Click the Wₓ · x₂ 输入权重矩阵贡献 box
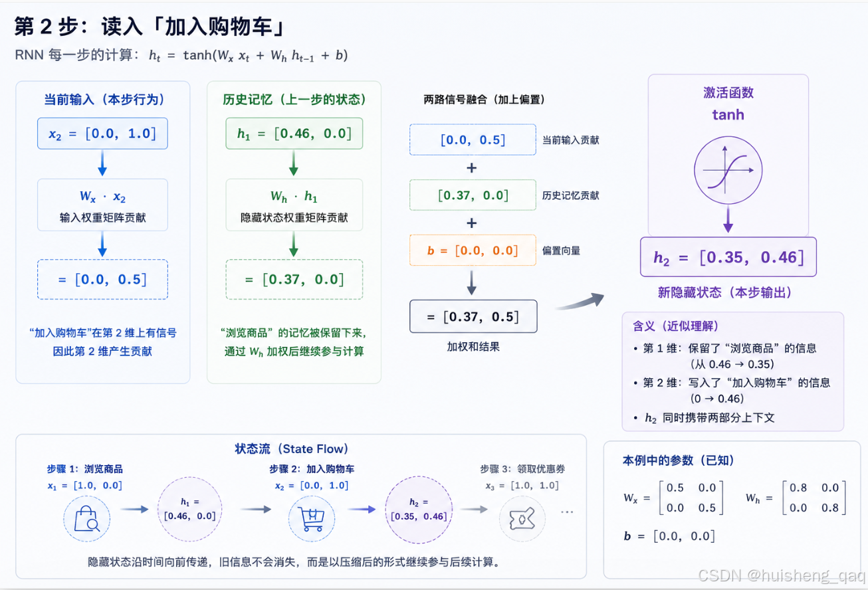The width and height of the screenshot is (868, 590). [102, 205]
